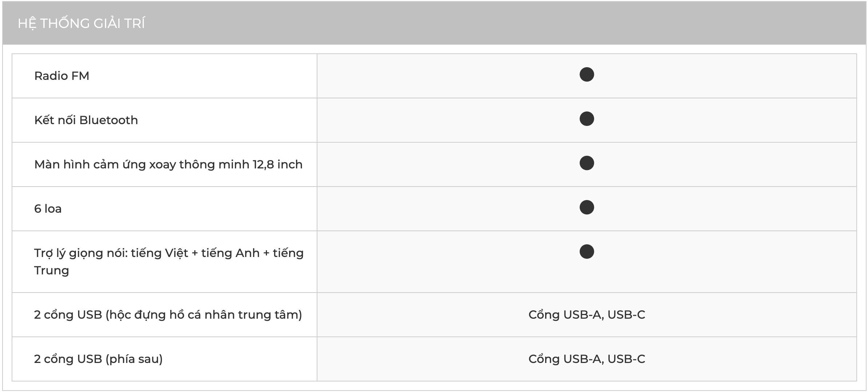Click Cổng USB-A, USB-C value for rear ports
This screenshot has height=392, width=868.
click(x=587, y=359)
